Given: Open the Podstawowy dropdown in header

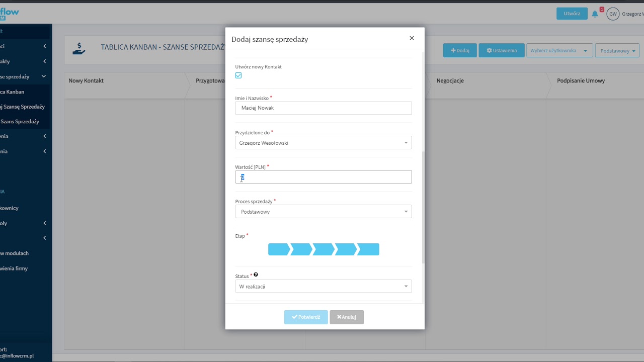Looking at the screenshot, I should click(617, 50).
